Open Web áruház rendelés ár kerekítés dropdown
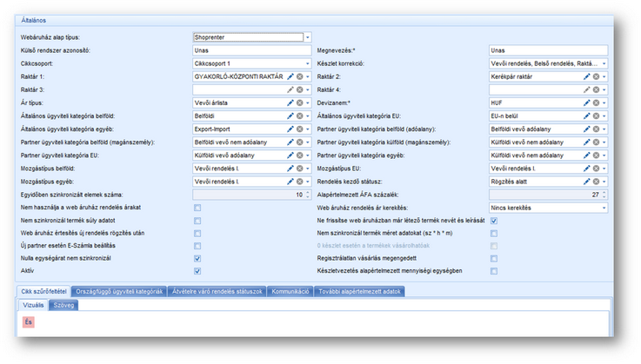Image resolution: width=641 pixels, height=364 pixels. pyautogui.click(x=604, y=208)
